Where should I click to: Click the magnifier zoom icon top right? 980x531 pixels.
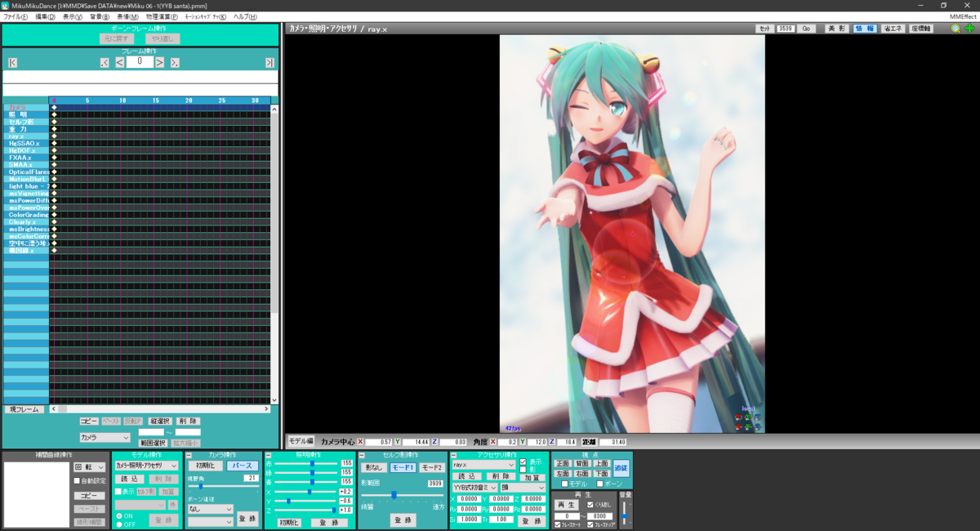tap(956, 29)
